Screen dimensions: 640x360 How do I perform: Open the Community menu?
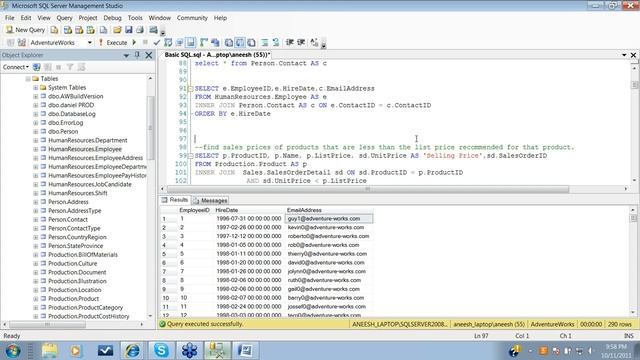[x=192, y=18]
